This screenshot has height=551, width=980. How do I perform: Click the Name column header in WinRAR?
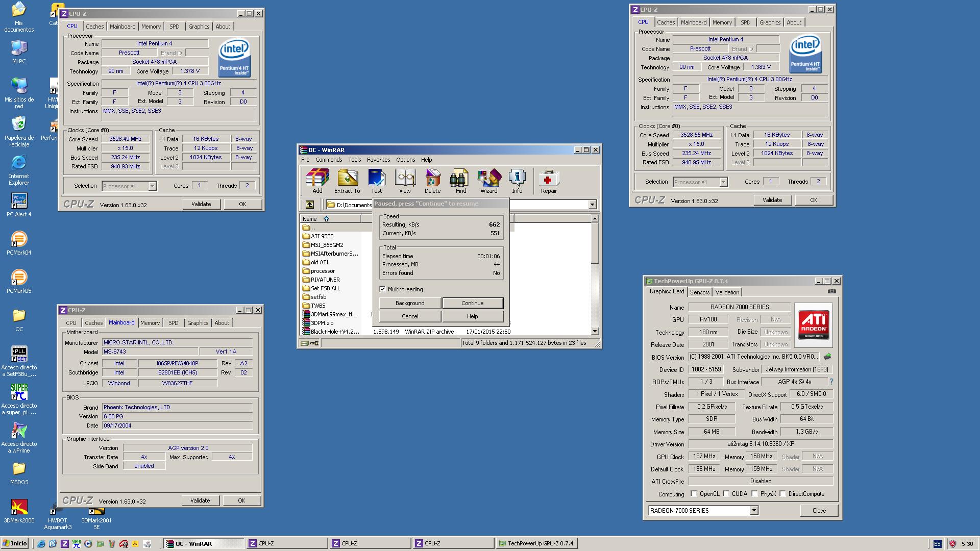pos(330,218)
